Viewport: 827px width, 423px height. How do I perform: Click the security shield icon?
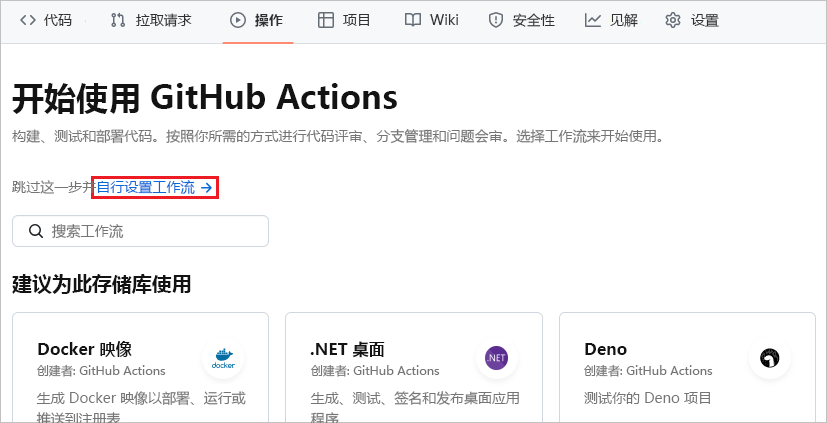click(x=496, y=21)
